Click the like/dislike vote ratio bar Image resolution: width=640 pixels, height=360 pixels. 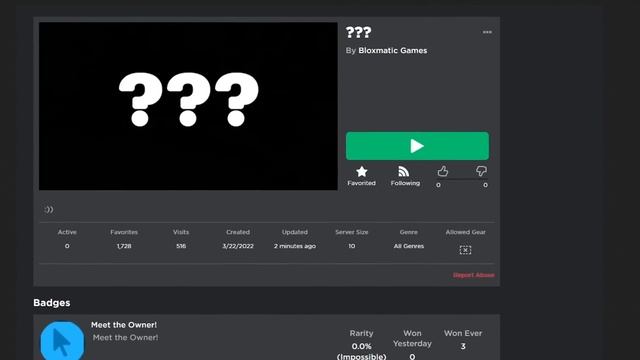tap(461, 179)
